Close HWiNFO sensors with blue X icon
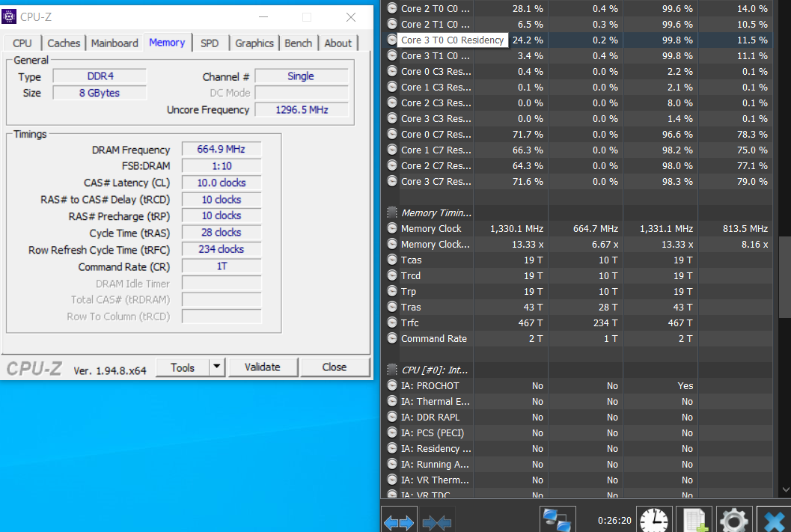The width and height of the screenshot is (791, 532). [x=774, y=521]
